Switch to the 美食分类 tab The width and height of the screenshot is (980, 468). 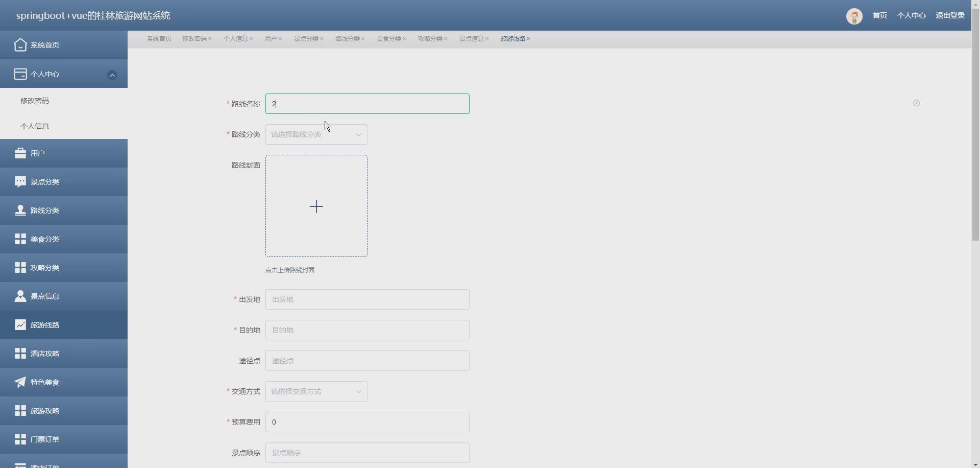click(389, 39)
